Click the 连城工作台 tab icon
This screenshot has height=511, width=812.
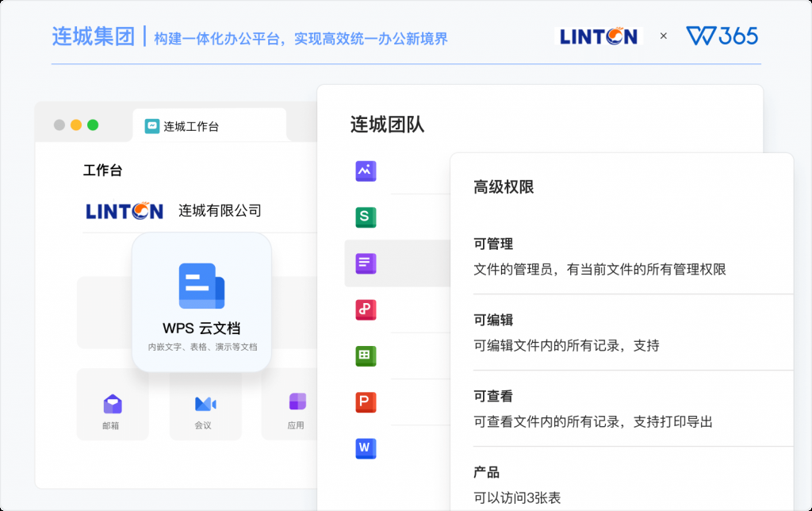(151, 126)
